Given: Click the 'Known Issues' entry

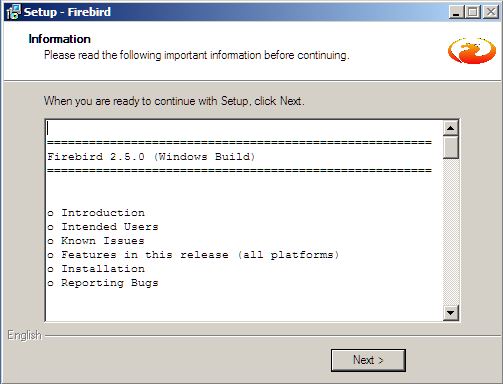Looking at the screenshot, I should pyautogui.click(x=103, y=241).
